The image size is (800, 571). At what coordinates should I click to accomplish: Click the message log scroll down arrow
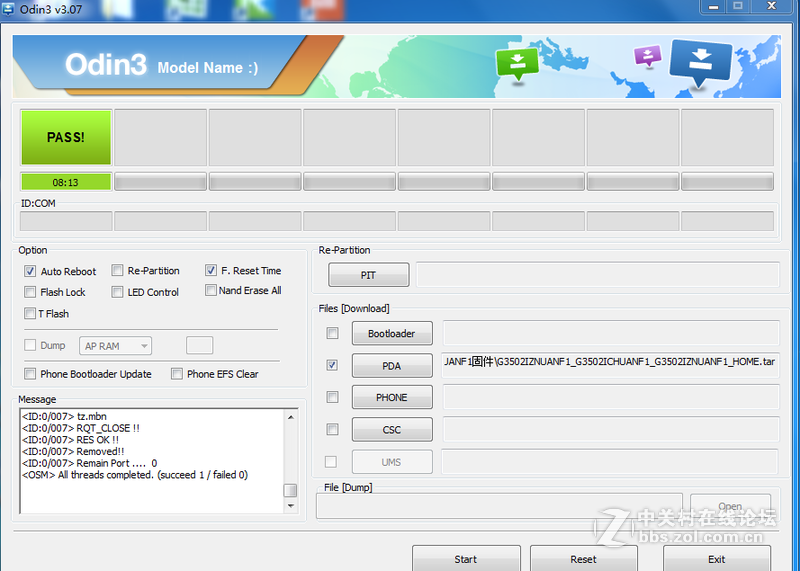pos(290,506)
